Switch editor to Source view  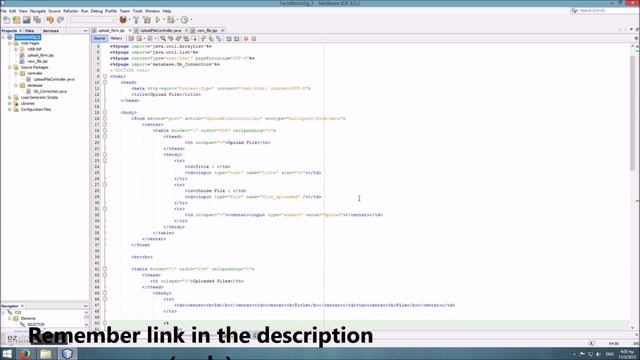click(x=100, y=38)
